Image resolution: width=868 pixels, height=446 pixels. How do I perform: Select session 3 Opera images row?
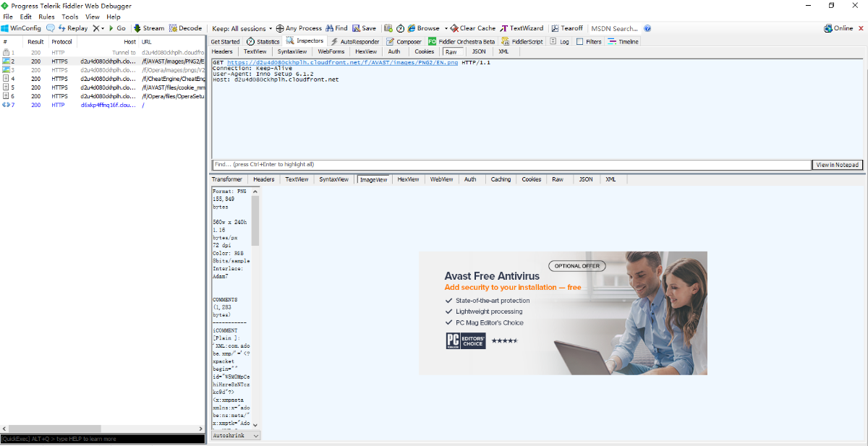[103, 70]
